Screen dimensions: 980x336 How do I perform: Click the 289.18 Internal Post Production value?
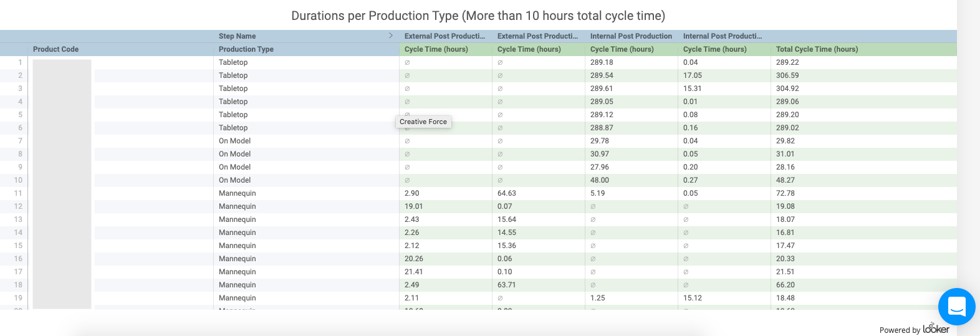coord(602,62)
